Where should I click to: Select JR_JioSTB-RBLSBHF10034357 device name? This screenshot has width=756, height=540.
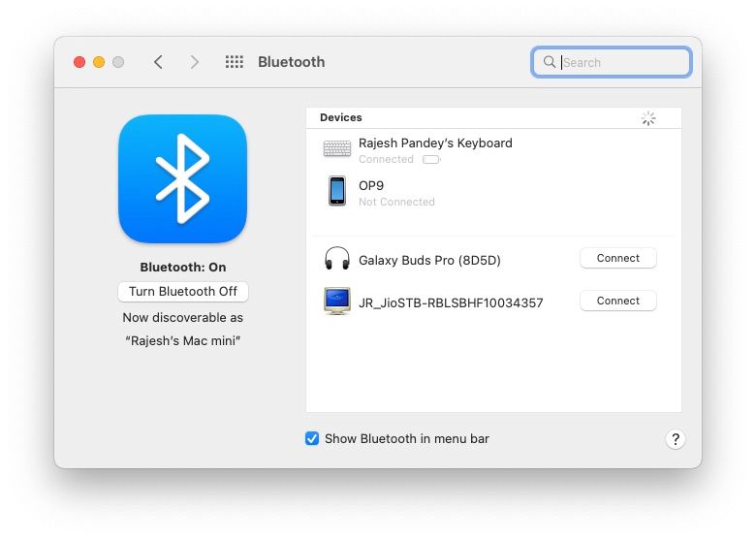(x=451, y=302)
